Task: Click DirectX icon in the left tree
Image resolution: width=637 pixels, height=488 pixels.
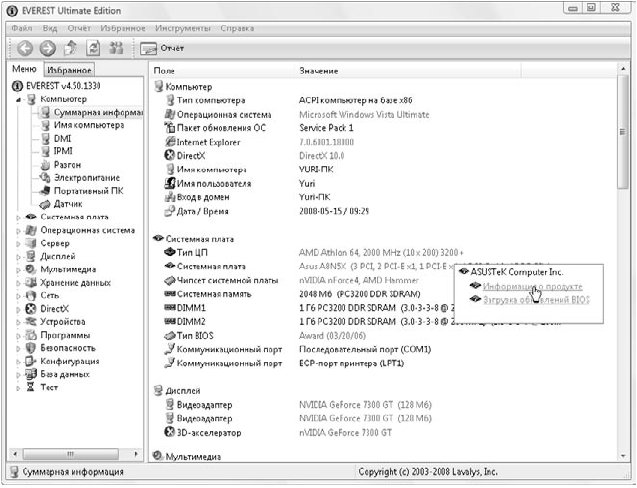Action: [x=31, y=309]
